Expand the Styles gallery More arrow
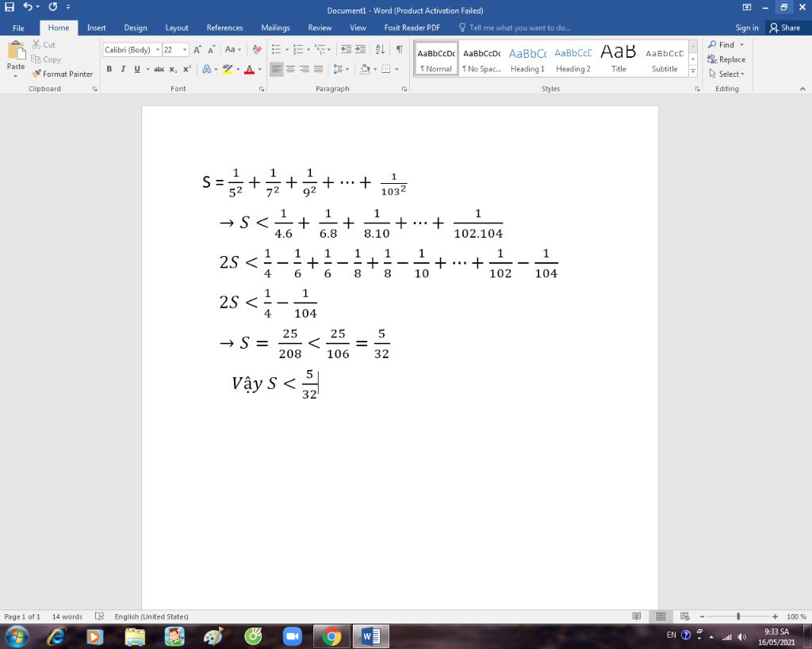This screenshot has height=649, width=812. click(x=693, y=71)
